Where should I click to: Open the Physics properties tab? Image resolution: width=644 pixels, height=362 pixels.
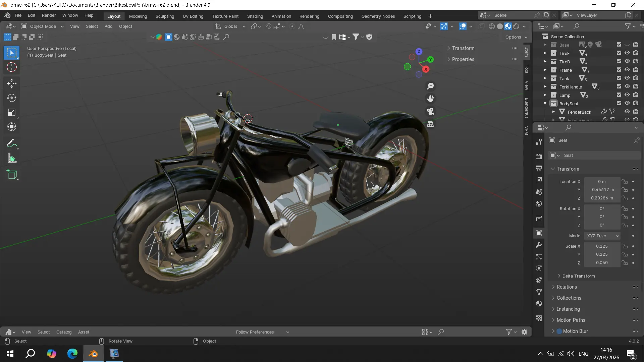coord(539,268)
